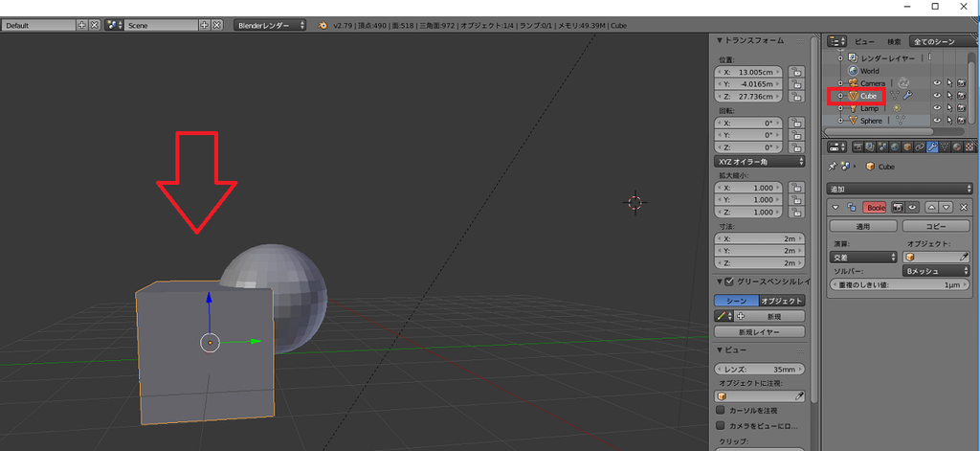The image size is (980, 451).
Task: Open the outliner Search menu
Action: [x=895, y=42]
